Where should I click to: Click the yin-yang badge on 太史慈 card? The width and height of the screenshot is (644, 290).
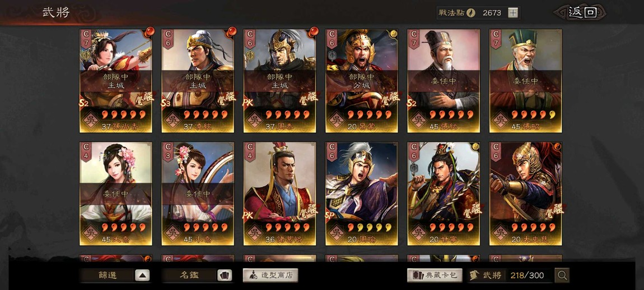click(558, 147)
